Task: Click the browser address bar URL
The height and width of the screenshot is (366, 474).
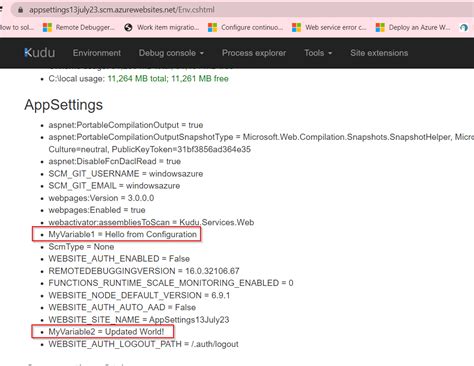Action: tap(122, 10)
